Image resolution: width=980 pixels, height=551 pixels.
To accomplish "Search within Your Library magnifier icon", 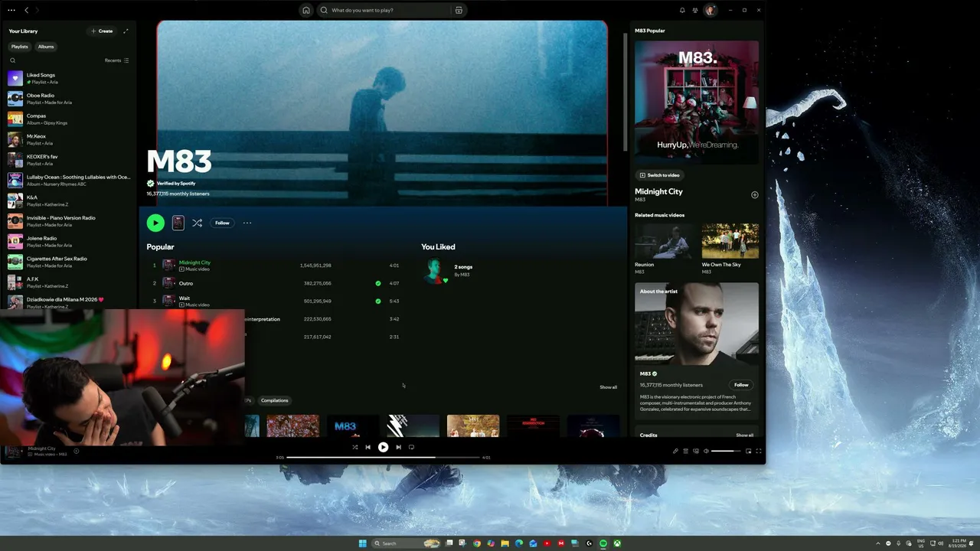I will (x=12, y=60).
